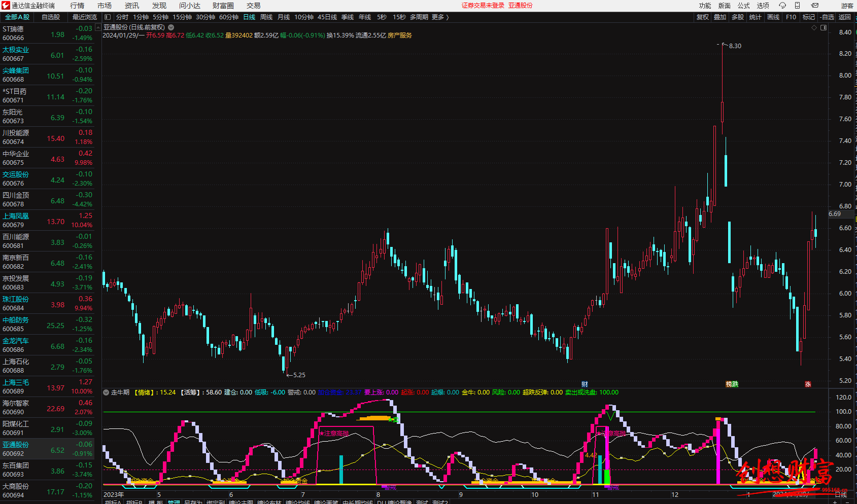Select the 年线 period
The image size is (857, 504).
[365, 17]
